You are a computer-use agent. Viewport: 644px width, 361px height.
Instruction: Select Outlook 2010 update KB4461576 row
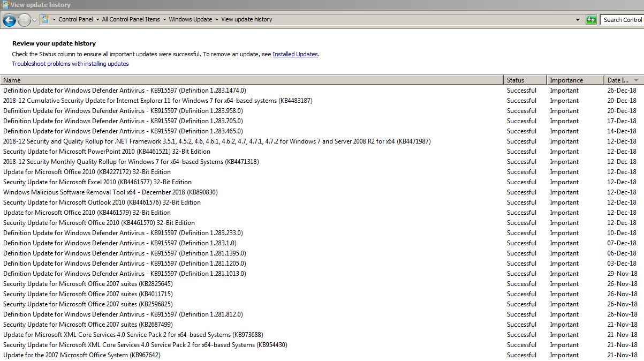(x=321, y=202)
